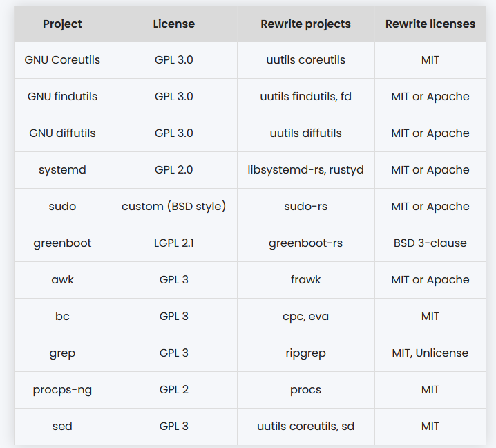The height and width of the screenshot is (448, 496).
Task: Click the GNU diffutils cell
Action: coord(62,133)
